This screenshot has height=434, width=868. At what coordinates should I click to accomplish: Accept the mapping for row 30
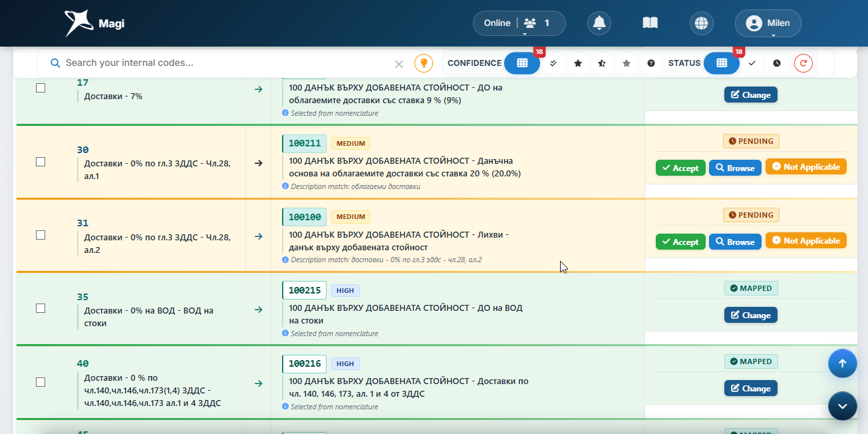pos(680,168)
